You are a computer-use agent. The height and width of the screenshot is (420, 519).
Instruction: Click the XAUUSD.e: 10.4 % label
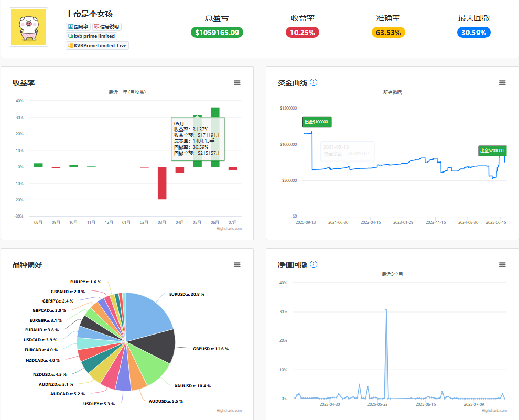point(192,386)
